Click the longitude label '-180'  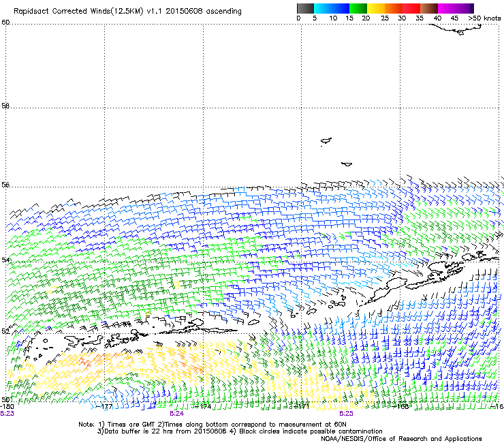[7, 407]
